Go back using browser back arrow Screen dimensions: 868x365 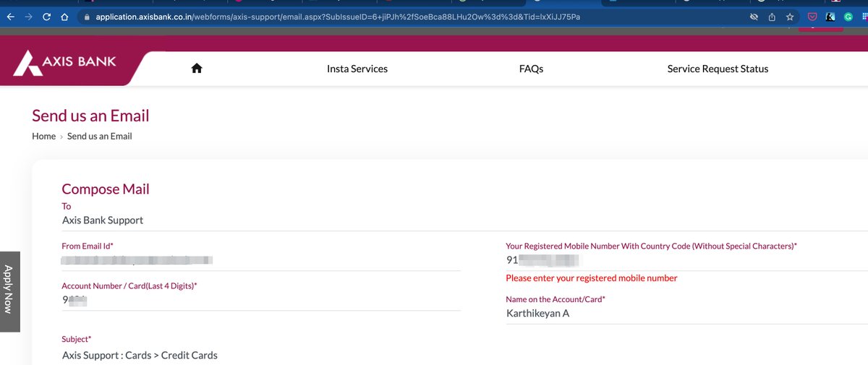pyautogui.click(x=10, y=17)
